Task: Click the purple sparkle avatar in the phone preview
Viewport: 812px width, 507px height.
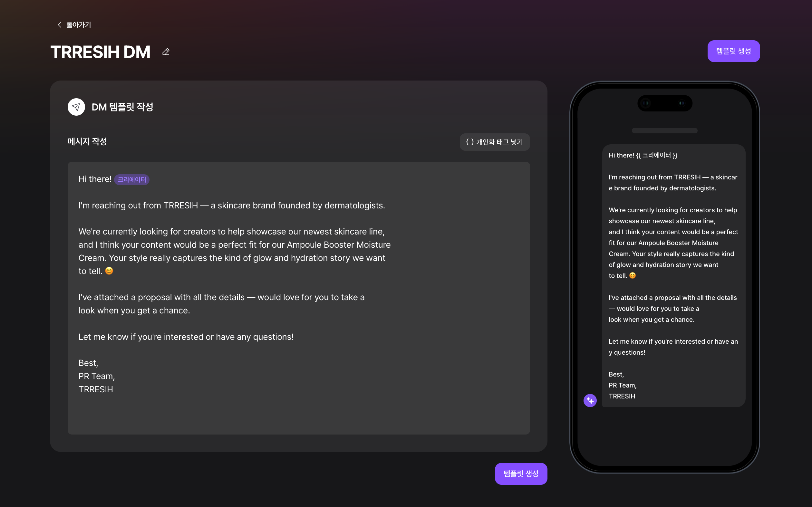Action: 590,400
